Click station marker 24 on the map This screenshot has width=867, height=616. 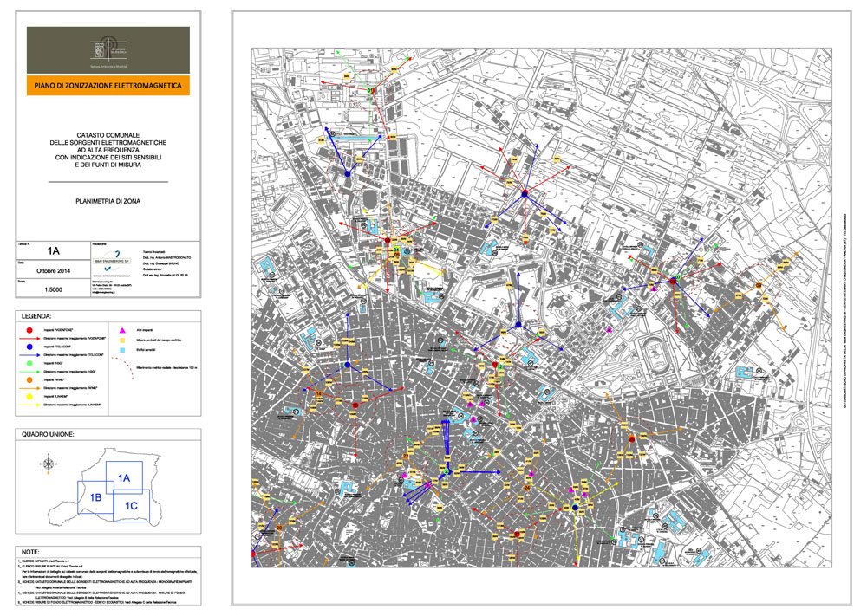(x=526, y=488)
